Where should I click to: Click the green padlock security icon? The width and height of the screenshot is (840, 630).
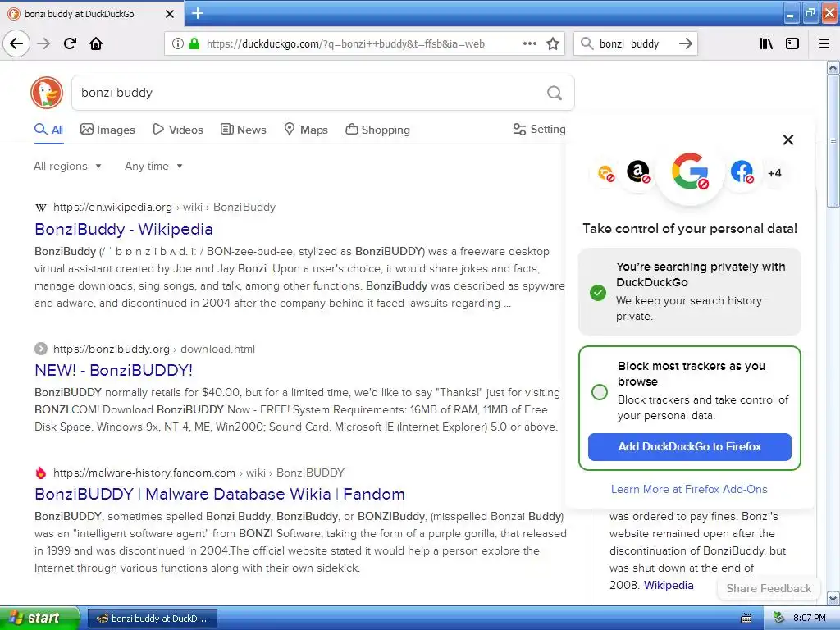click(194, 43)
